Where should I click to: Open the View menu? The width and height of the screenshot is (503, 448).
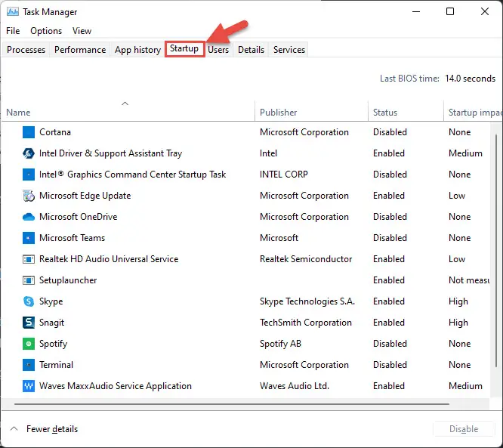(82, 31)
